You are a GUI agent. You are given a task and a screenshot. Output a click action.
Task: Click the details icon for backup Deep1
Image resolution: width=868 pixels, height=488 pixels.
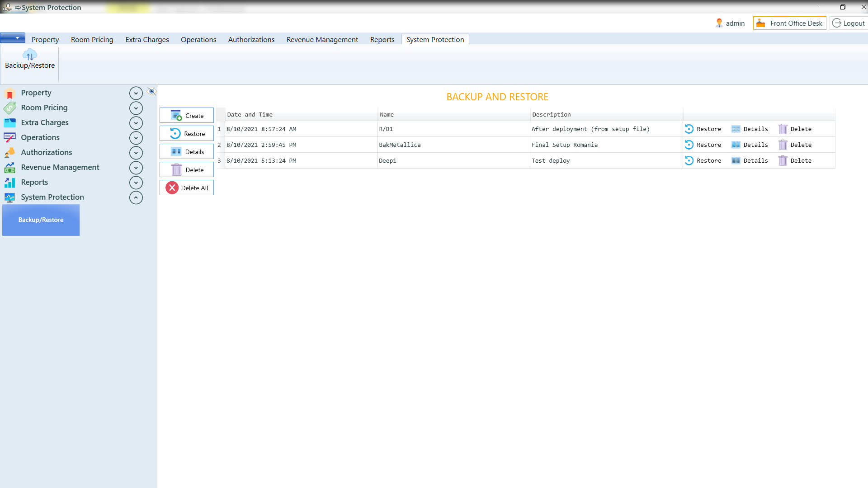click(x=736, y=160)
